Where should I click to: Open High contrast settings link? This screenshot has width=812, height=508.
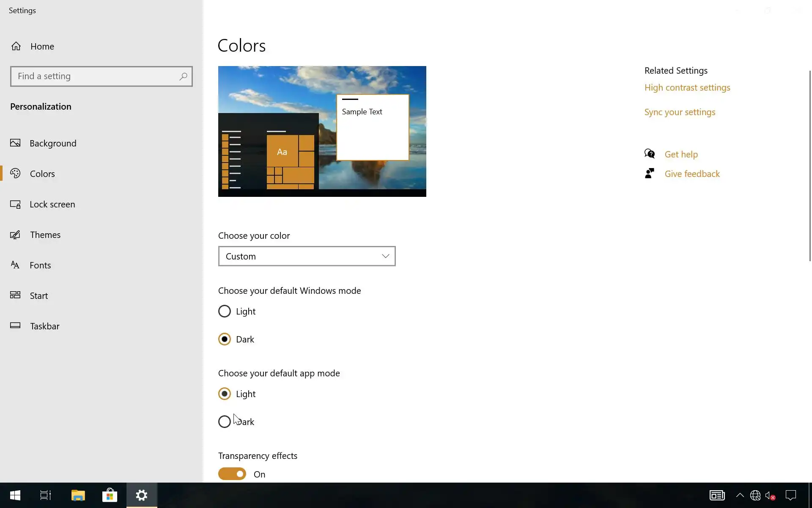(687, 88)
